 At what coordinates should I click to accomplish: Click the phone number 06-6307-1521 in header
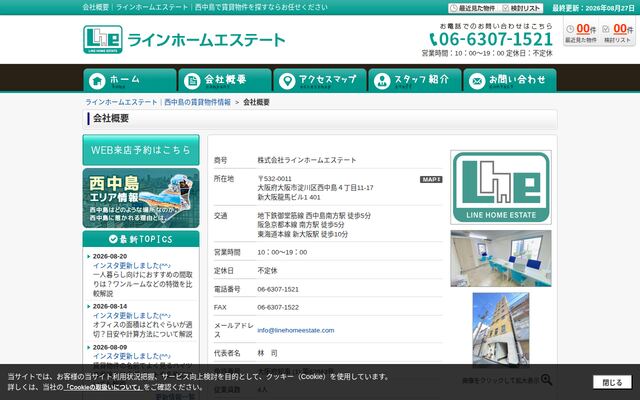pos(491,39)
